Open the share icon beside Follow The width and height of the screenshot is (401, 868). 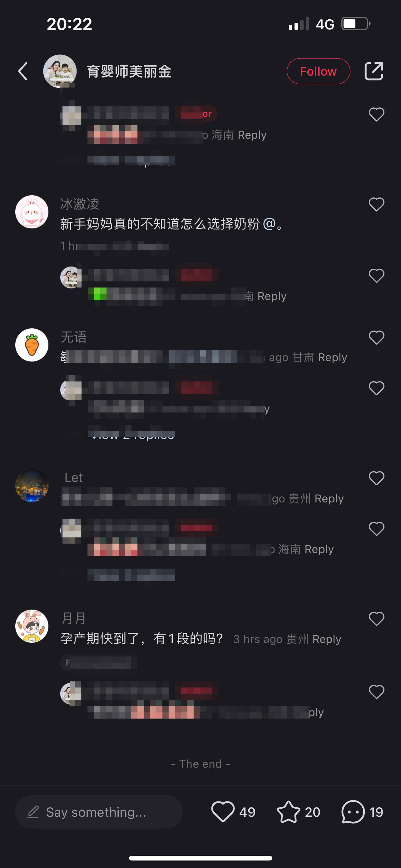tap(374, 72)
